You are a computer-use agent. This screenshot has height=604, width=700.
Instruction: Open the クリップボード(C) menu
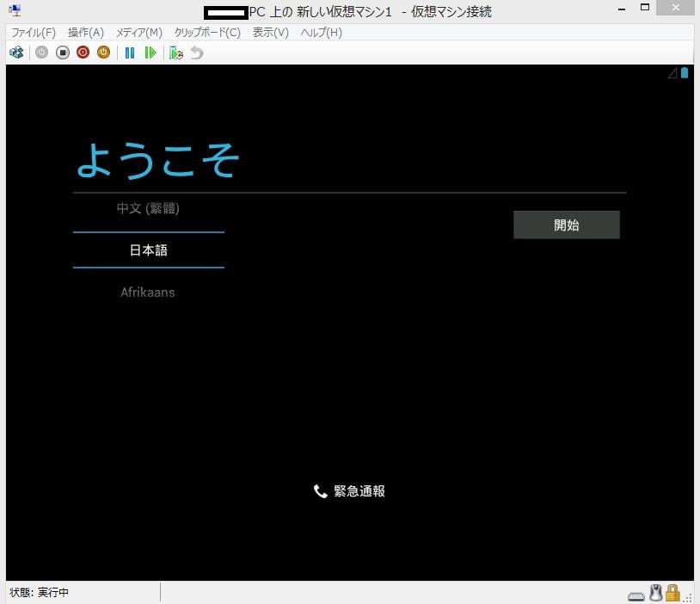[x=207, y=33]
